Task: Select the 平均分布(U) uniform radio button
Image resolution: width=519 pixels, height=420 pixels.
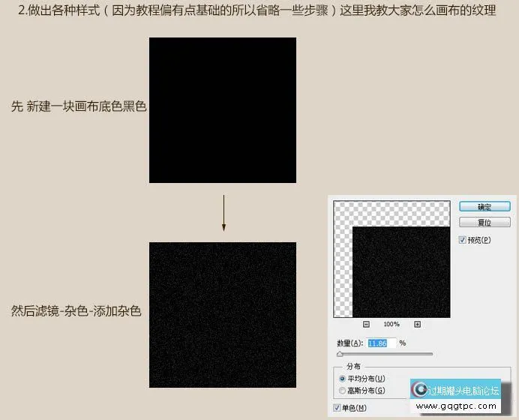Action: pyautogui.click(x=342, y=379)
